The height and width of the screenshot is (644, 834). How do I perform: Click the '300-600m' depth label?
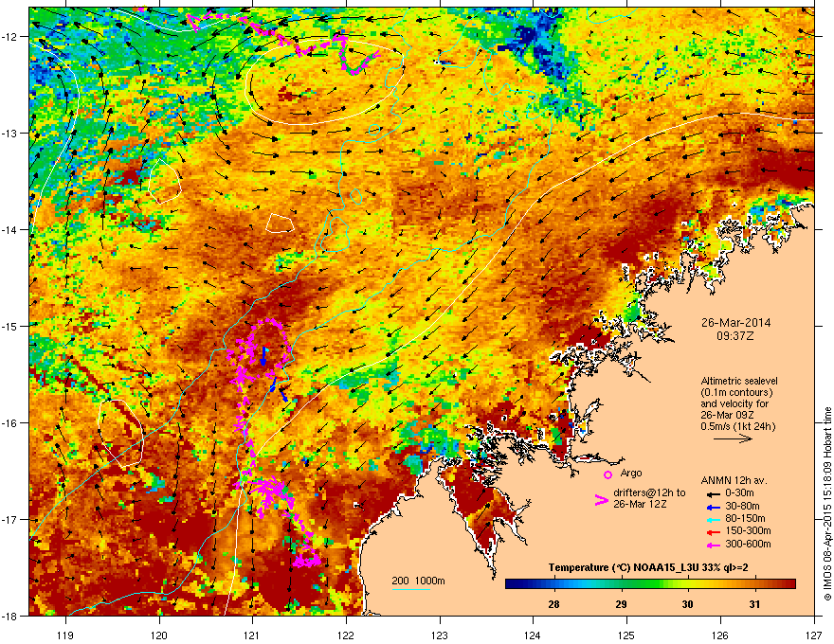click(748, 544)
